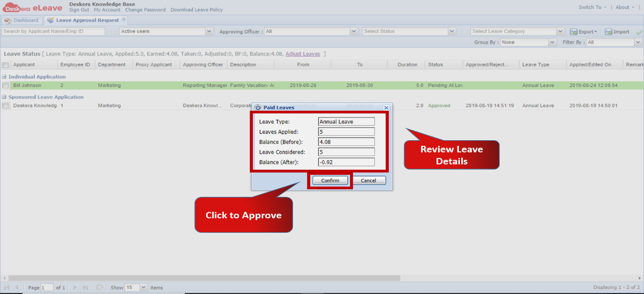Click the green approve checkmark icon
Image resolution: width=644 pixels, height=294 pixels.
tap(639, 32)
